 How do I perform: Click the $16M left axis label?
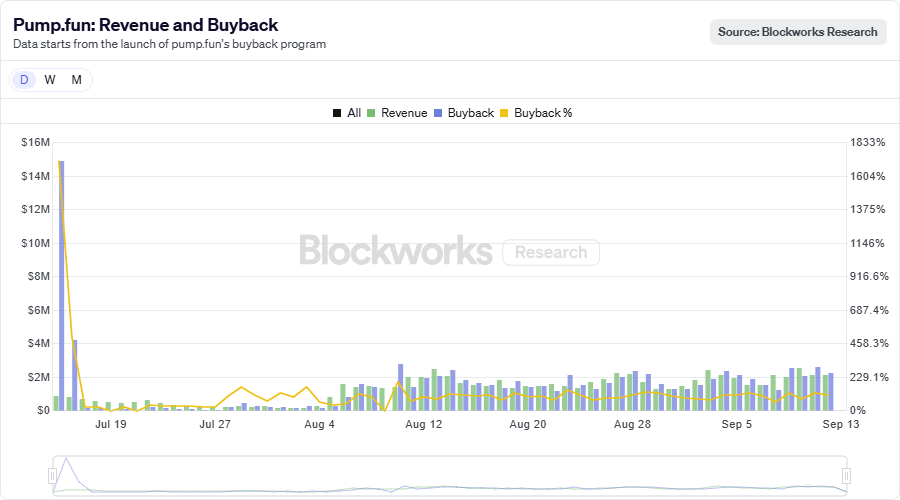[x=36, y=142]
